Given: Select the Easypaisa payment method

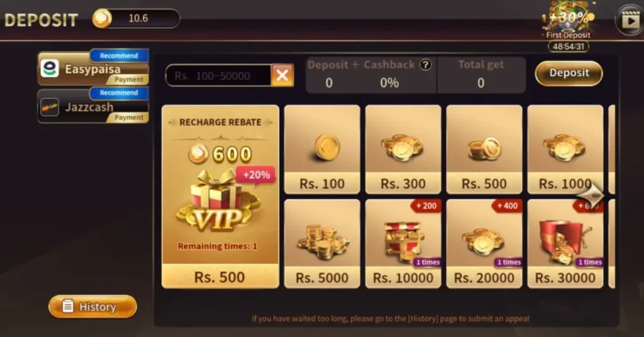Looking at the screenshot, I should point(93,68).
